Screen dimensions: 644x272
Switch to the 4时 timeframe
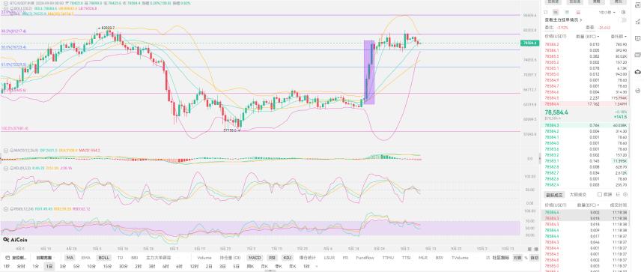click(165, 266)
